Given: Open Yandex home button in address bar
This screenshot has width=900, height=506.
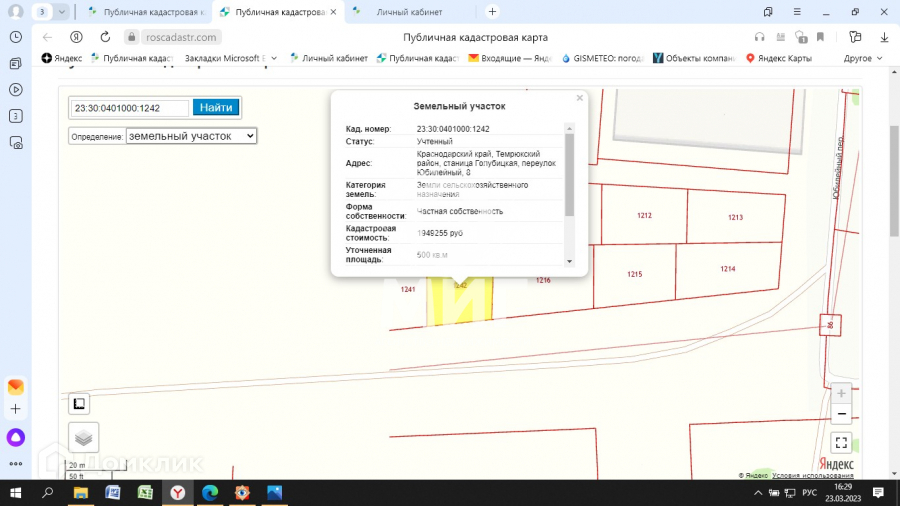Looking at the screenshot, I should click(76, 37).
